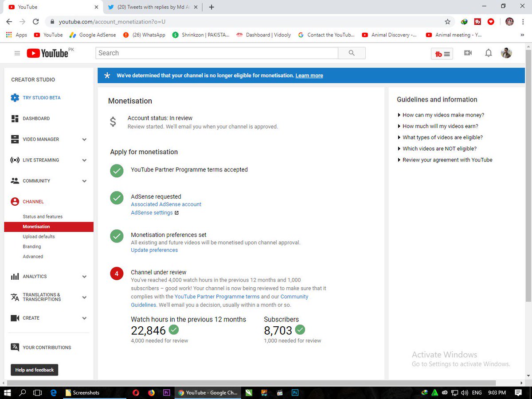Click the Help and feedback button
This screenshot has height=399, width=532.
point(35,370)
